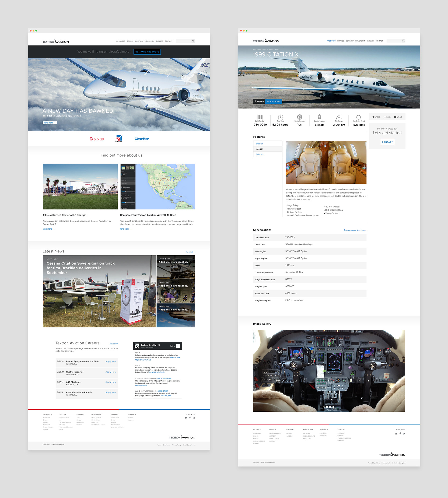
Task: Open the Cessna Citation Sovereign+ news story
Action: 99,291
